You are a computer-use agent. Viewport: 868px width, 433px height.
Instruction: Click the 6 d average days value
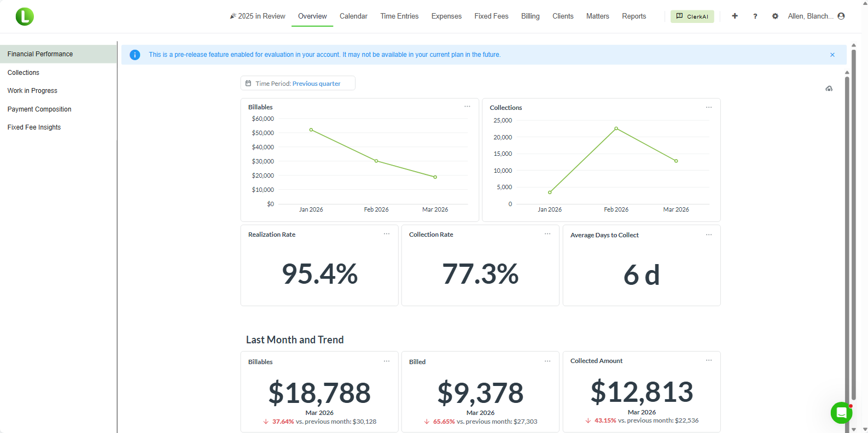point(642,274)
